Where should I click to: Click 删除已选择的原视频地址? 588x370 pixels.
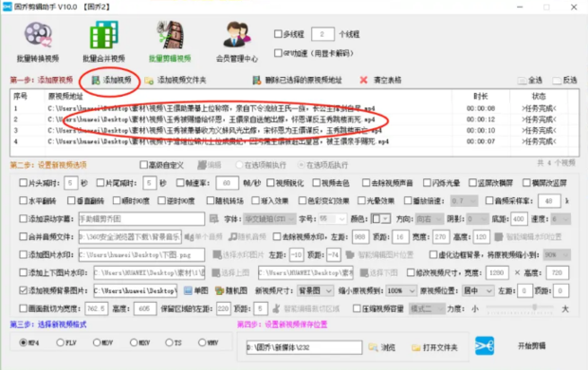click(297, 80)
